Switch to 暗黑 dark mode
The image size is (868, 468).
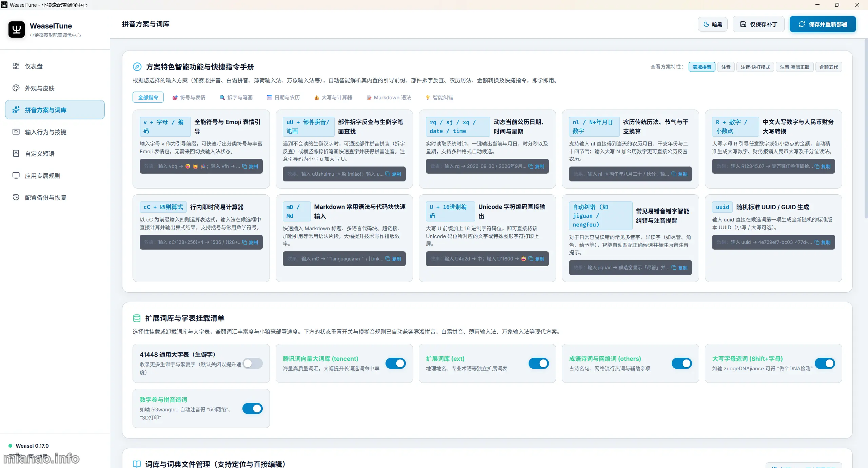(x=713, y=24)
